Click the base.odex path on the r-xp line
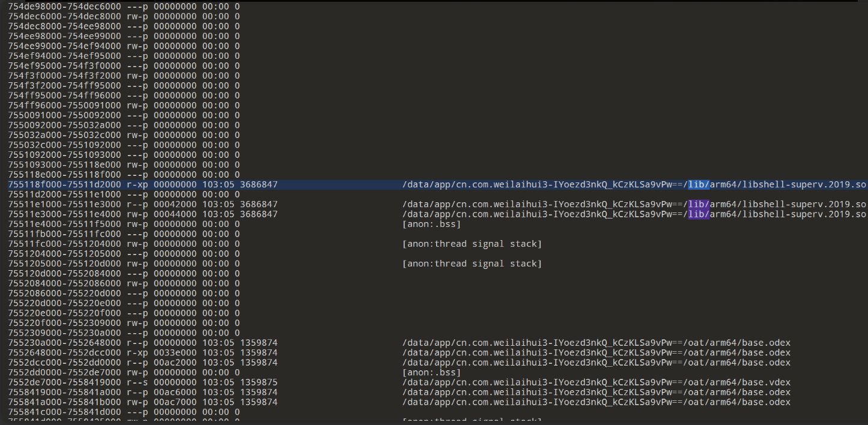 [x=596, y=352]
